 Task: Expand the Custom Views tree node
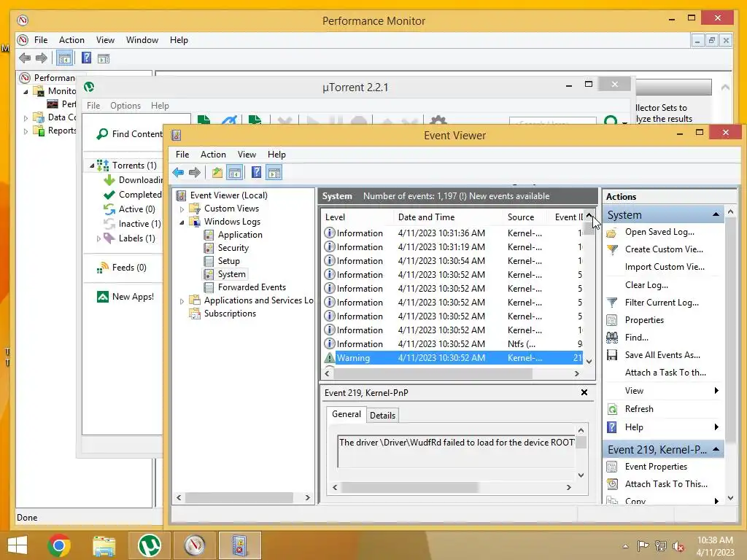(182, 209)
